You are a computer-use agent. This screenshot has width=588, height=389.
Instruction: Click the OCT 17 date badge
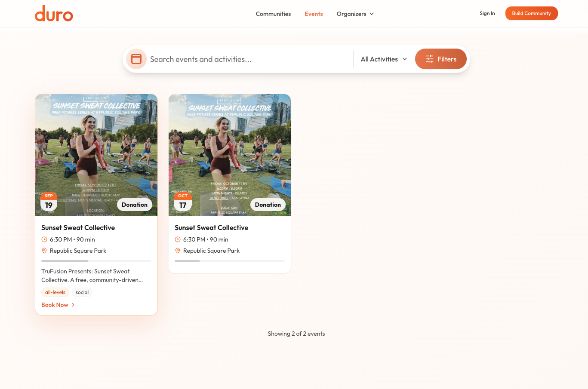pos(183,202)
